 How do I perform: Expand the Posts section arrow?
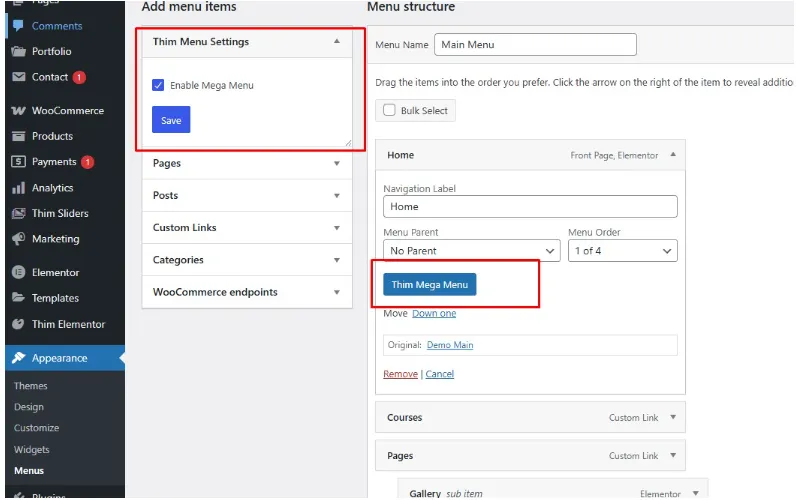(x=336, y=196)
